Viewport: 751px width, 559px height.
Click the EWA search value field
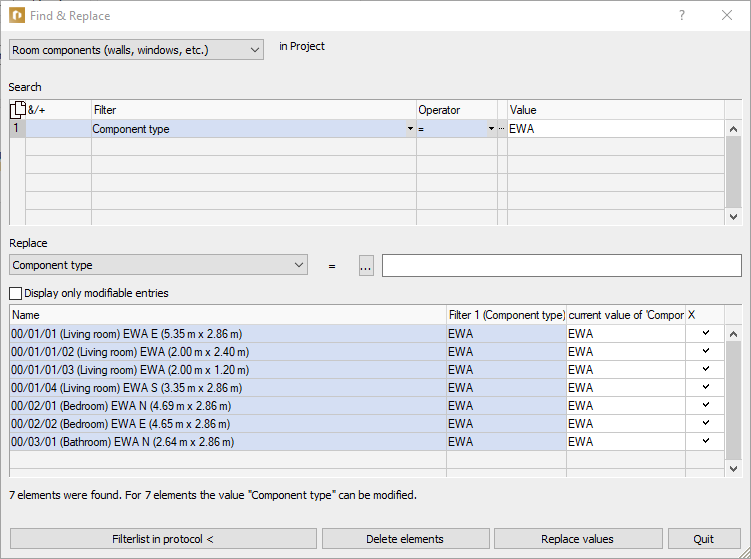(615, 129)
